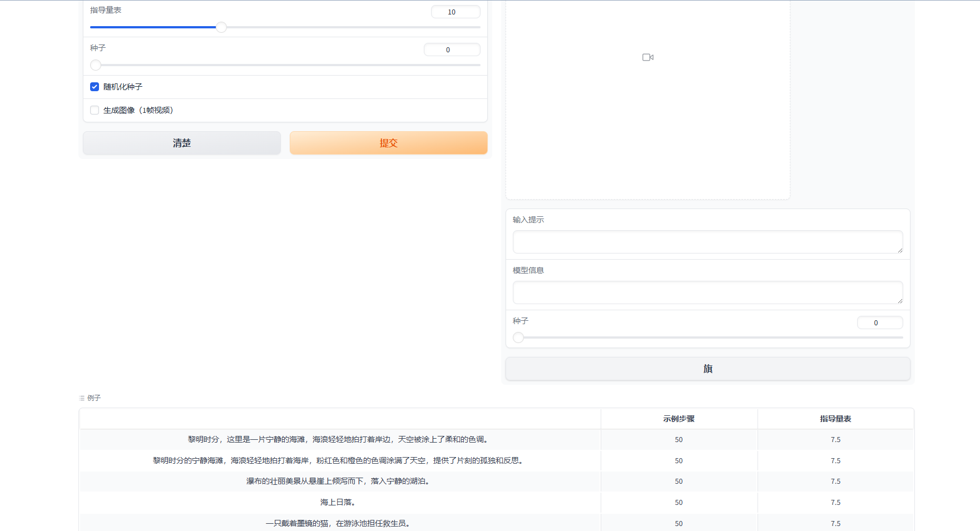Focus the left 种子 number field

pos(452,49)
